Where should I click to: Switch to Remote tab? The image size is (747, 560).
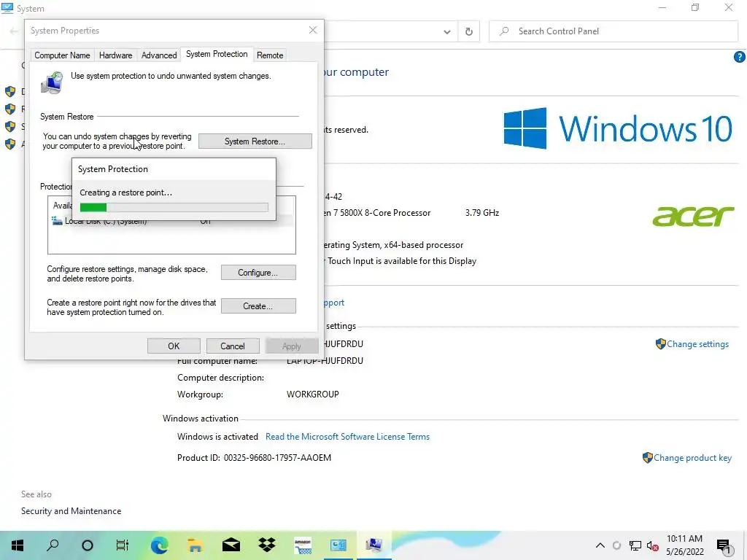pyautogui.click(x=270, y=55)
